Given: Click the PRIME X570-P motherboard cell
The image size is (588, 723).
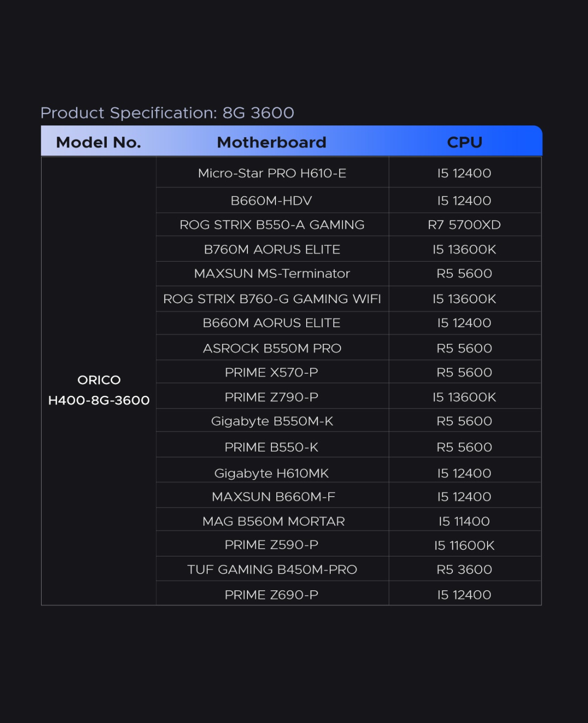Looking at the screenshot, I should pyautogui.click(x=272, y=372).
